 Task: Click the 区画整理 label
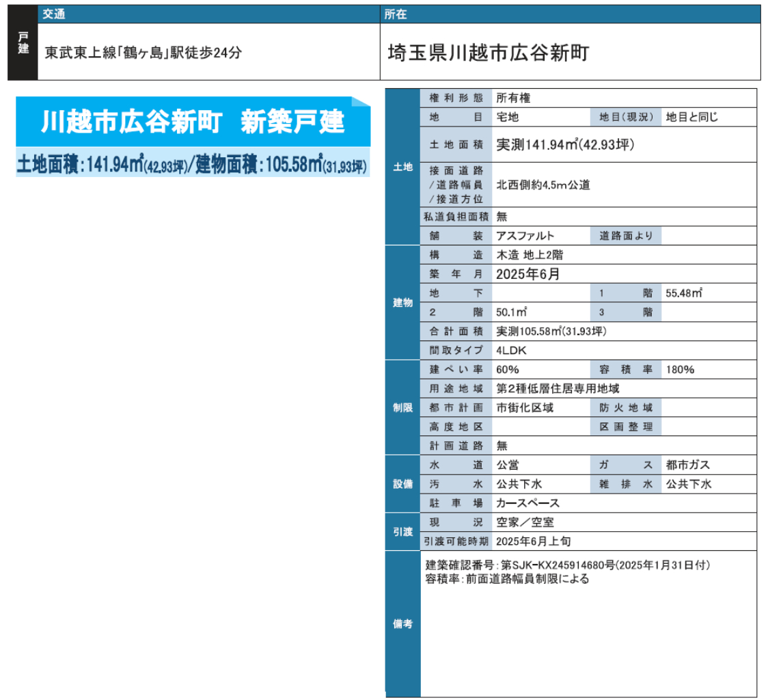[626, 427]
